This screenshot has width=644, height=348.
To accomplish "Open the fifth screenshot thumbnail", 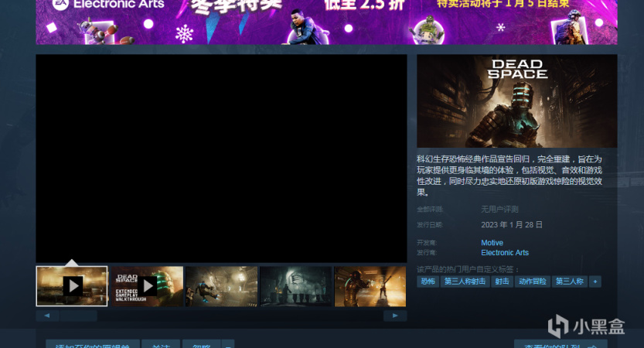I will click(x=370, y=286).
